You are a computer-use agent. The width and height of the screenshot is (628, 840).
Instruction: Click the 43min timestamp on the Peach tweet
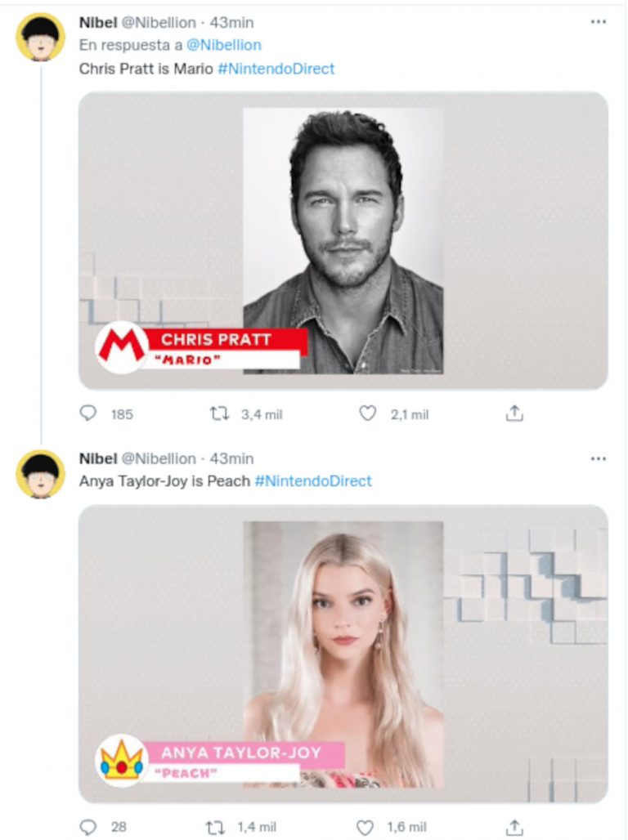click(x=231, y=458)
